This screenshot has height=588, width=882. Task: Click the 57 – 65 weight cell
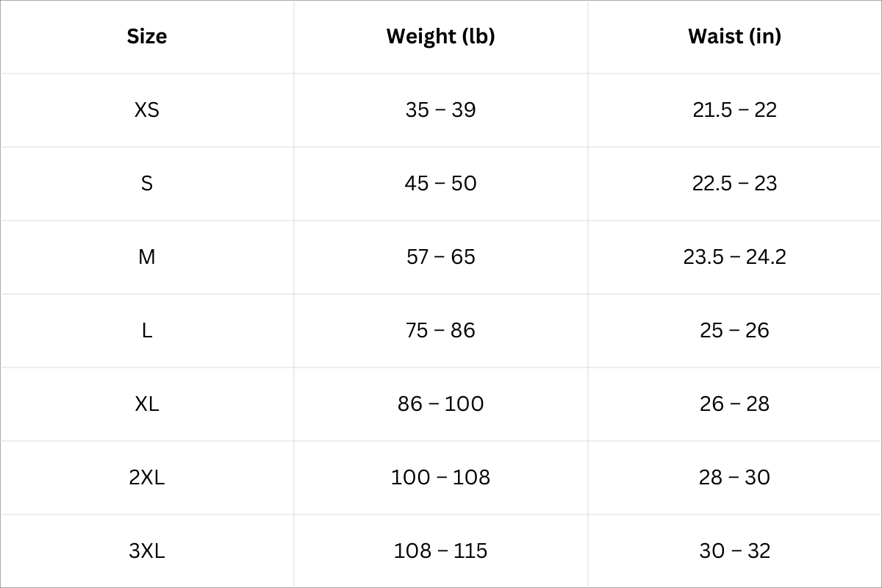[440, 257]
